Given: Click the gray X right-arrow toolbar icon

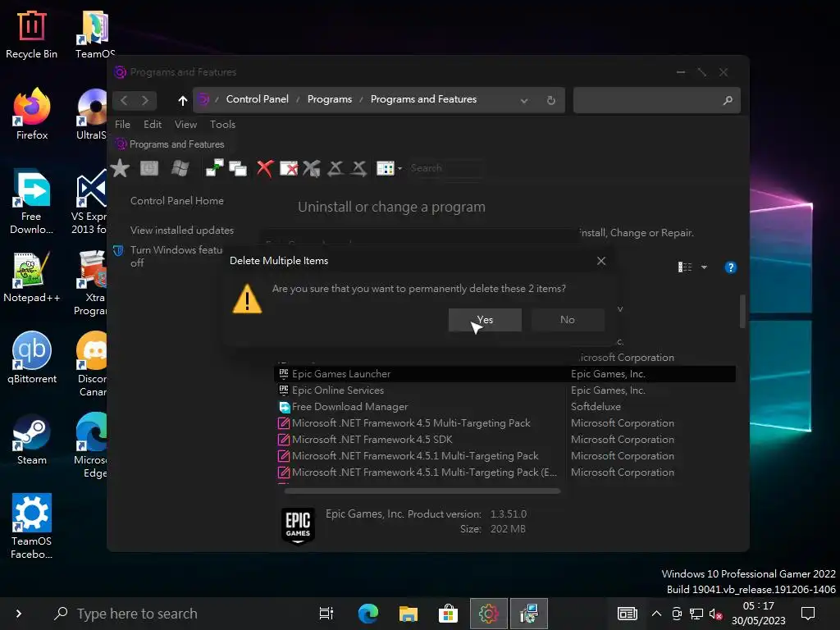Looking at the screenshot, I should (359, 168).
